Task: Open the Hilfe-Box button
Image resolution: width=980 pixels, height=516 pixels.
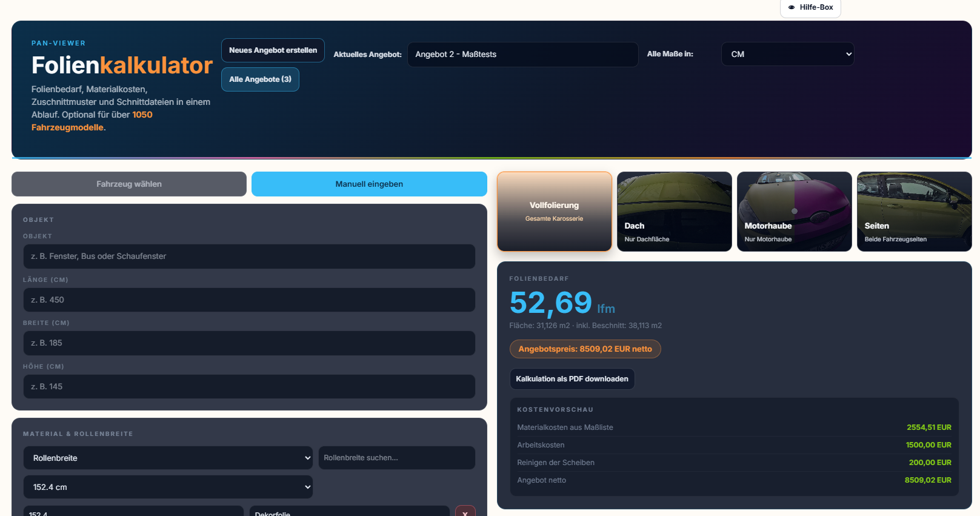Action: [x=810, y=8]
